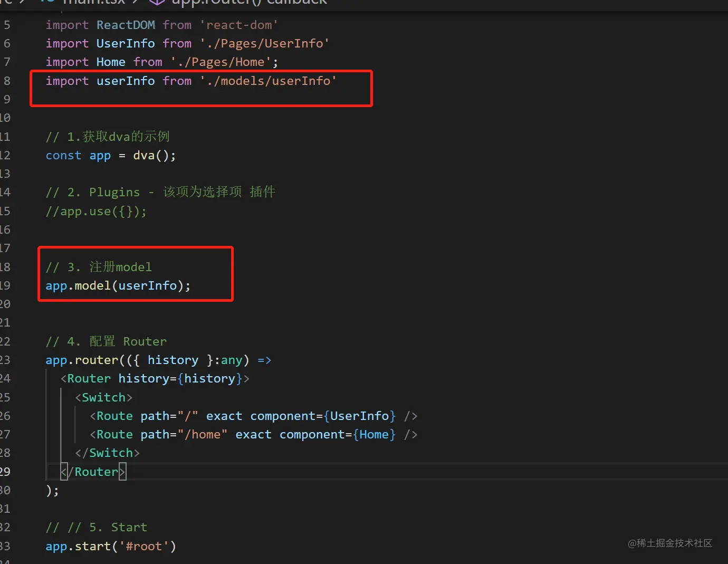Screen dimensions: 728x564
Task: Select the const keyword
Action: tap(63, 155)
